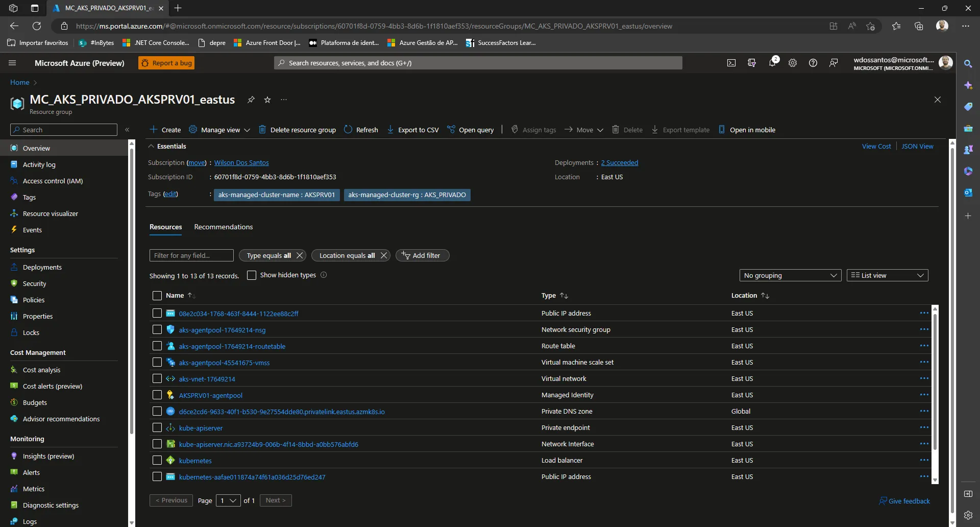Open the Cloud Shell icon in header
The height and width of the screenshot is (527, 980).
pyautogui.click(x=731, y=63)
